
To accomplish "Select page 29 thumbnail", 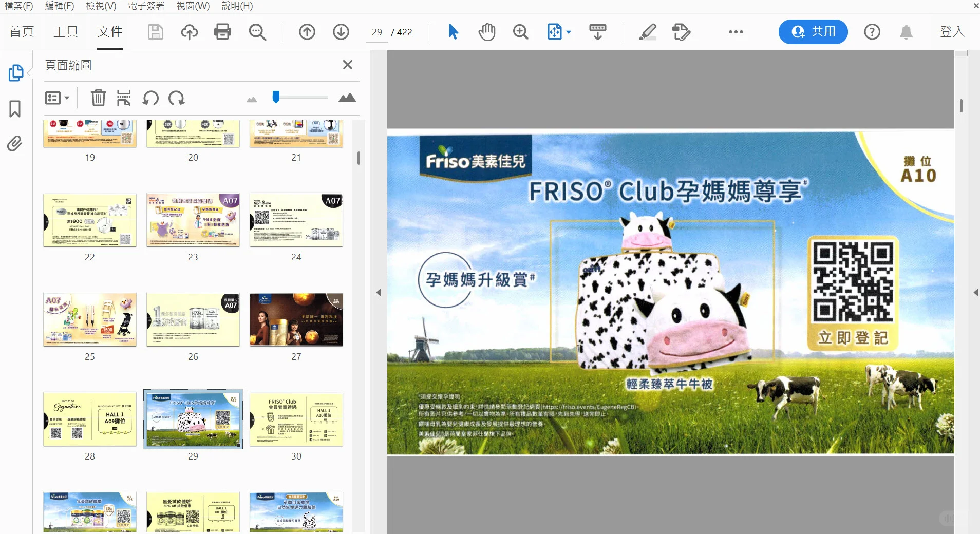I will [193, 419].
